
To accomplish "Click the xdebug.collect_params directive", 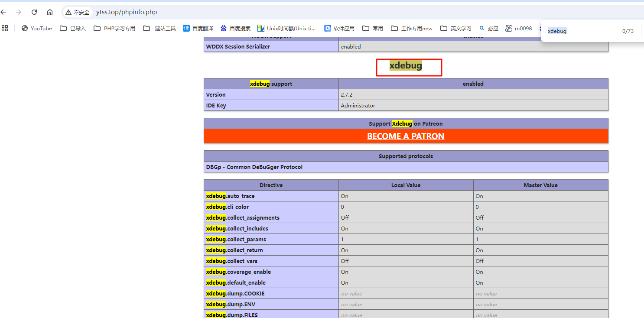I will pyautogui.click(x=236, y=239).
